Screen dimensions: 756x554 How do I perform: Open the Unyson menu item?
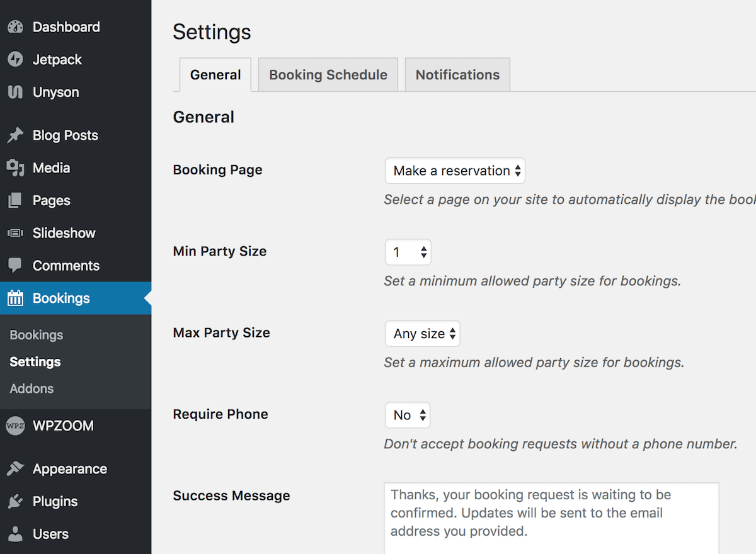(x=56, y=92)
